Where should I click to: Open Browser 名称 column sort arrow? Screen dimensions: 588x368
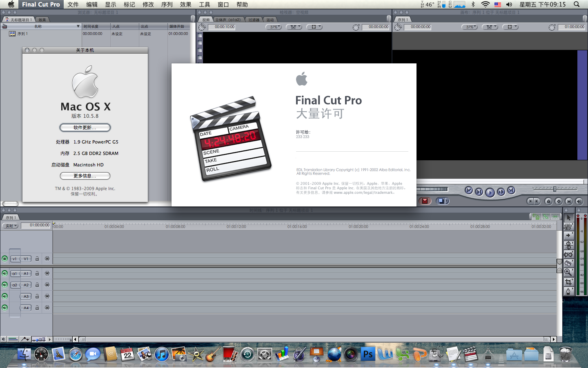coord(78,26)
